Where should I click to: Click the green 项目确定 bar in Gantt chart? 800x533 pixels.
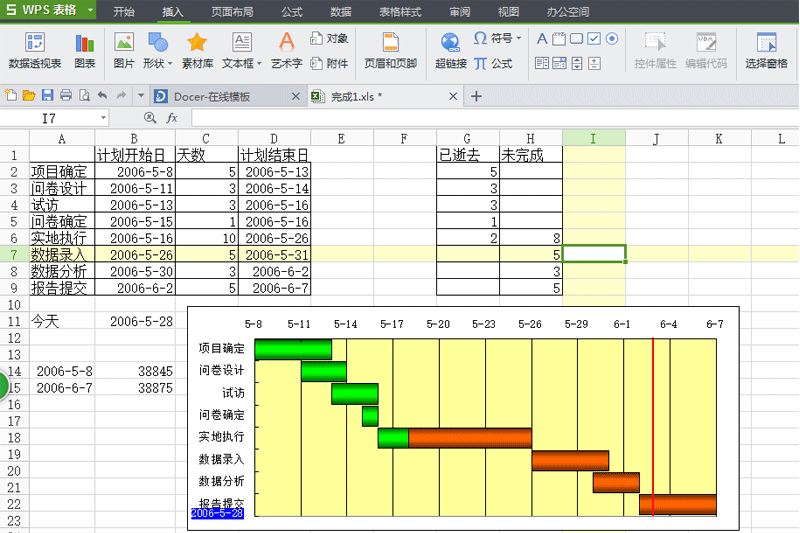[293, 349]
